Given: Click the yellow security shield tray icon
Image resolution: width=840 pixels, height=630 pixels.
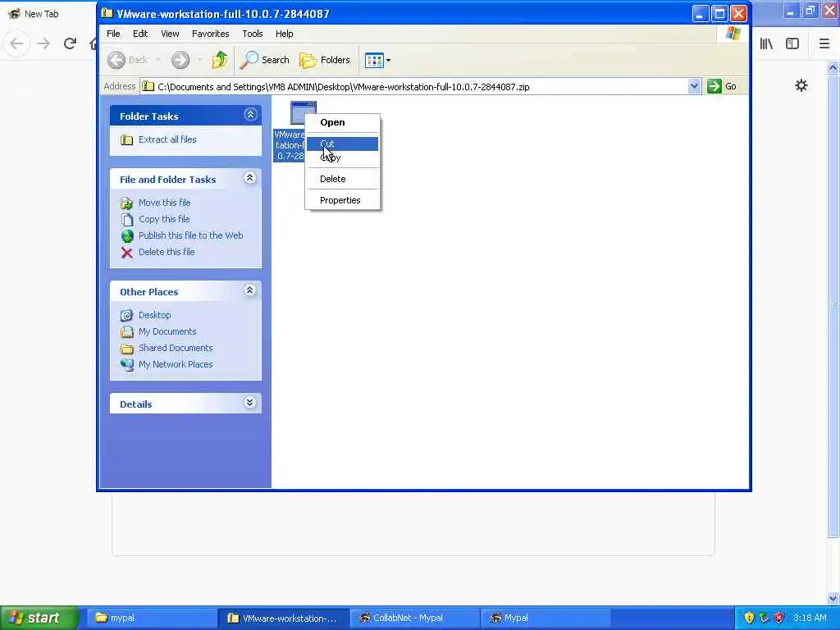Looking at the screenshot, I should (x=749, y=618).
